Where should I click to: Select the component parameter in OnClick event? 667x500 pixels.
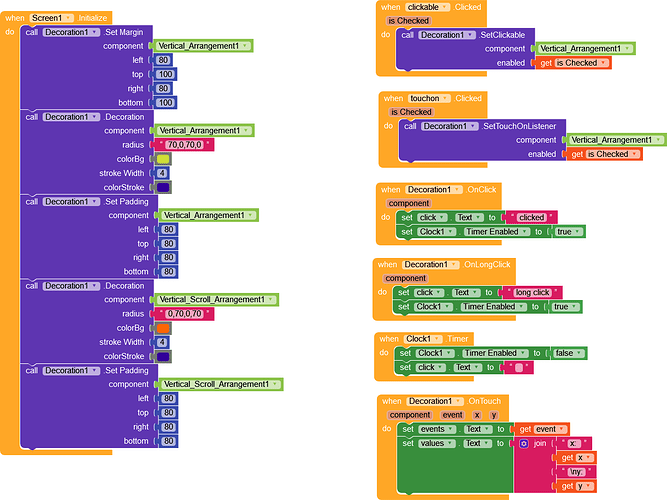coord(409,203)
